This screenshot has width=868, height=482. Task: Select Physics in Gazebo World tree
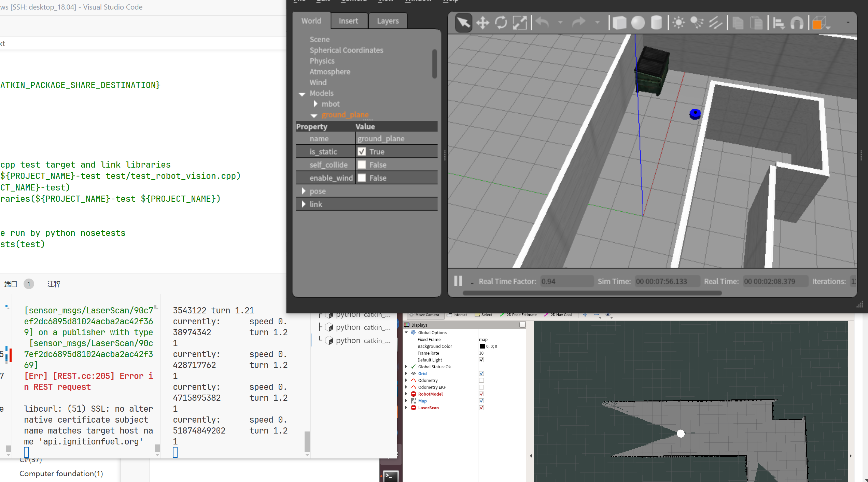click(x=322, y=61)
